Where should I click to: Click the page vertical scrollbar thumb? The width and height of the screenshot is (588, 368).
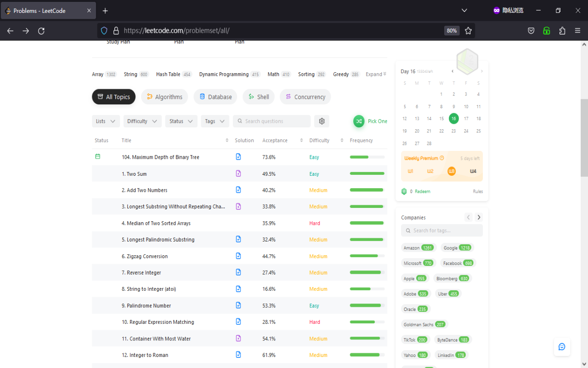pyautogui.click(x=584, y=138)
